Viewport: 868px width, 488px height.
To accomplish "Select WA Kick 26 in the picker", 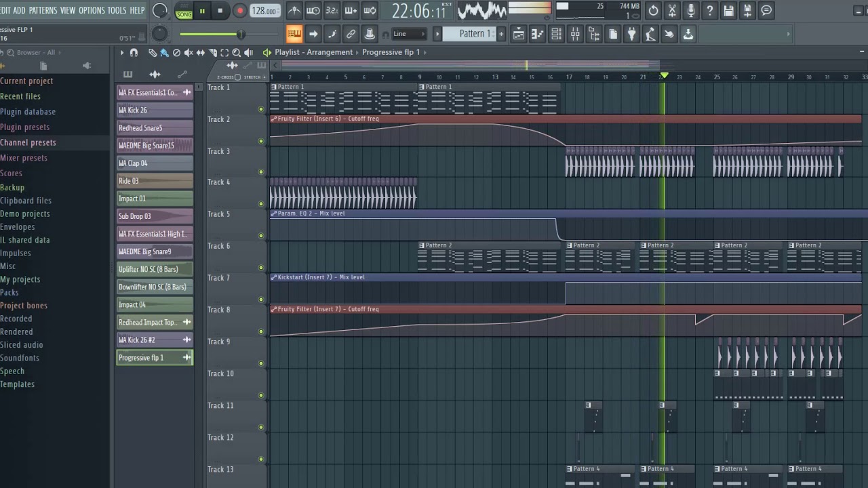I will point(155,110).
